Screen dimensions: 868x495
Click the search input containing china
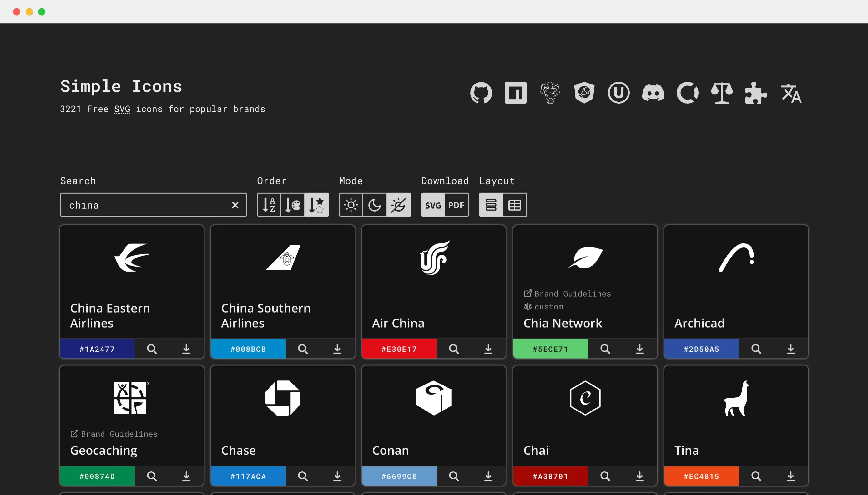(x=153, y=205)
